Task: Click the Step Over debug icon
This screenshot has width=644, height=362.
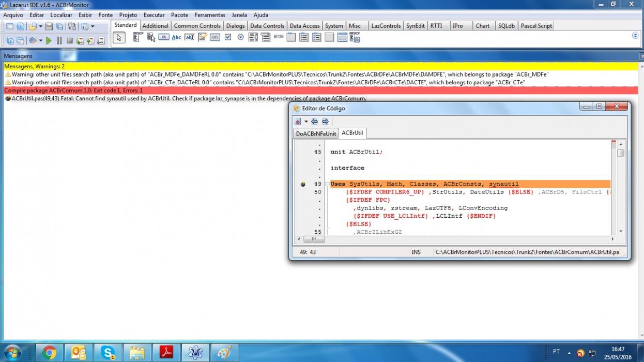Action: tap(90, 40)
